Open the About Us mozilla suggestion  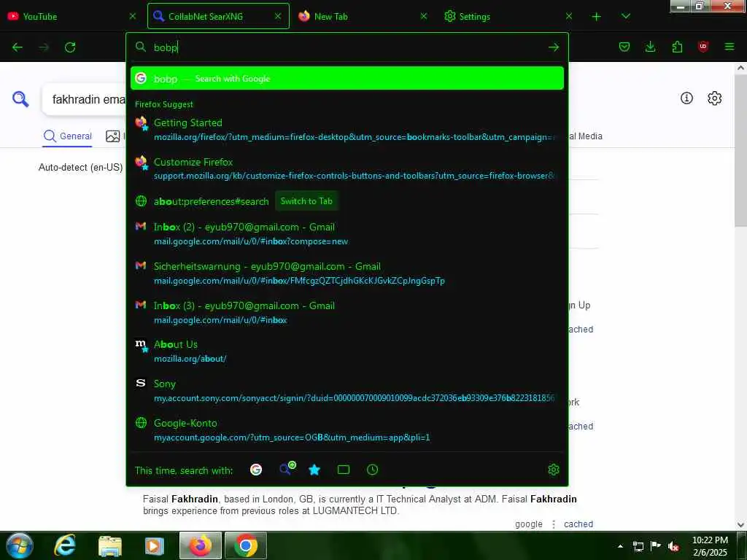point(347,351)
